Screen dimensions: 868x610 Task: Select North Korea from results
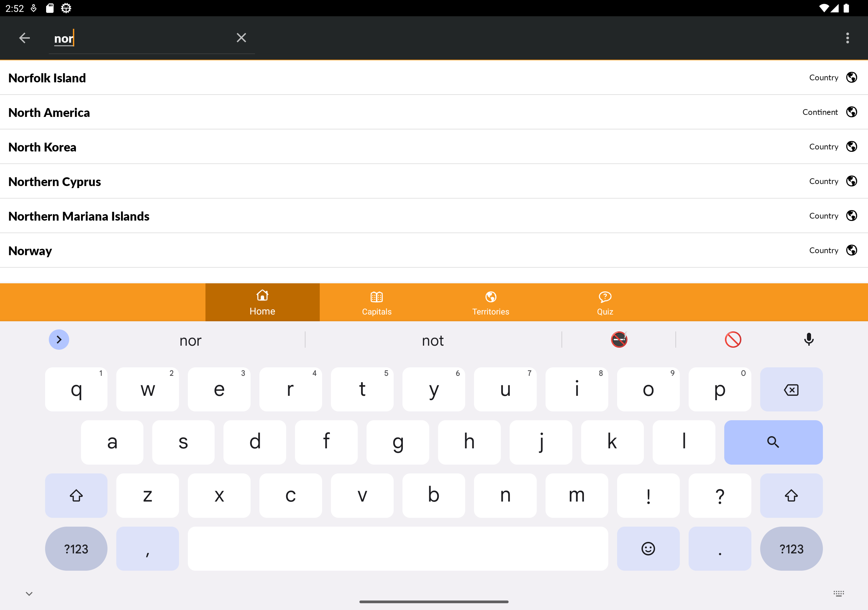[434, 147]
